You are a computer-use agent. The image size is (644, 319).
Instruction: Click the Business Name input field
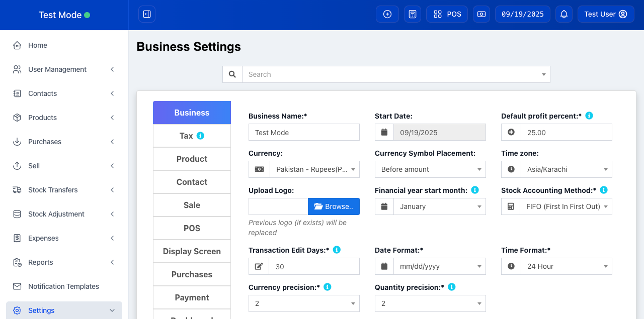click(x=304, y=132)
